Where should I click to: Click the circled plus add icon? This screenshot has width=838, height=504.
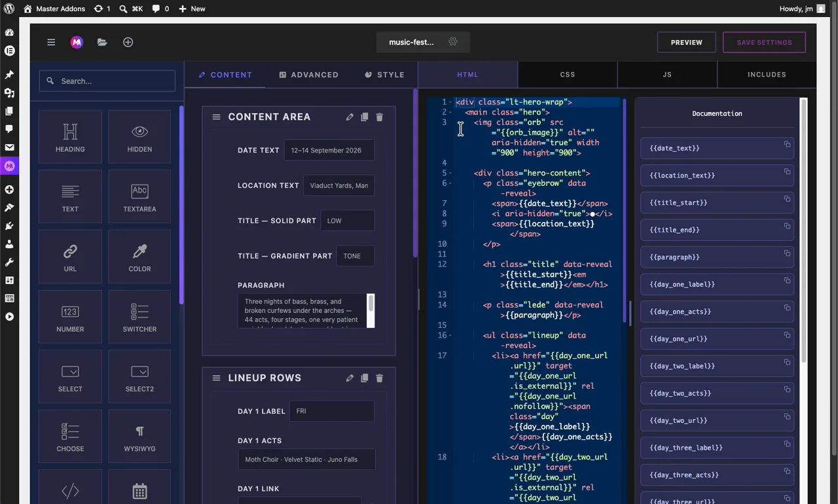[x=128, y=42]
